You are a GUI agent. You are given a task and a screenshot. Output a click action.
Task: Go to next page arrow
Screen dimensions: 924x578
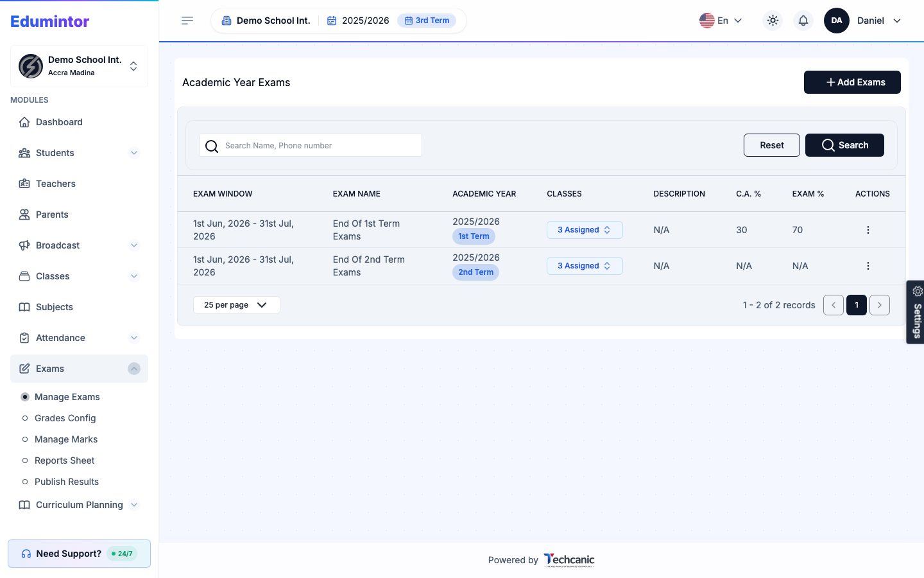tap(880, 305)
